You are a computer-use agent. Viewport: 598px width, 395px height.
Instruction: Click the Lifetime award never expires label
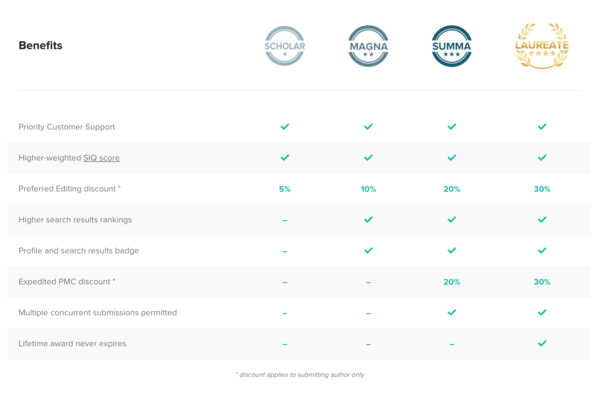click(72, 344)
